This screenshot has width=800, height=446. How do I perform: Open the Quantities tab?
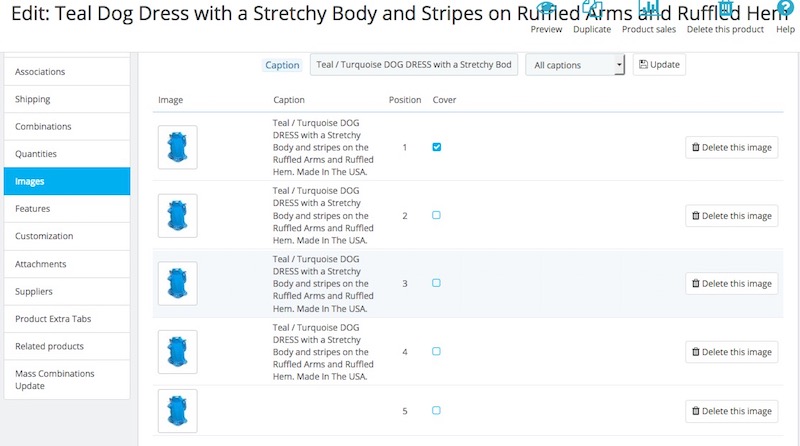pyautogui.click(x=67, y=154)
